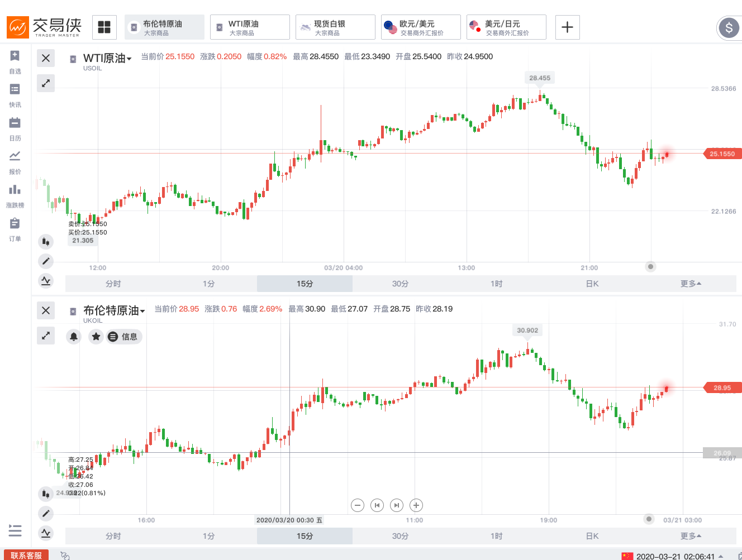
Task: Toggle fullscreen on the WTI chart
Action: point(46,83)
